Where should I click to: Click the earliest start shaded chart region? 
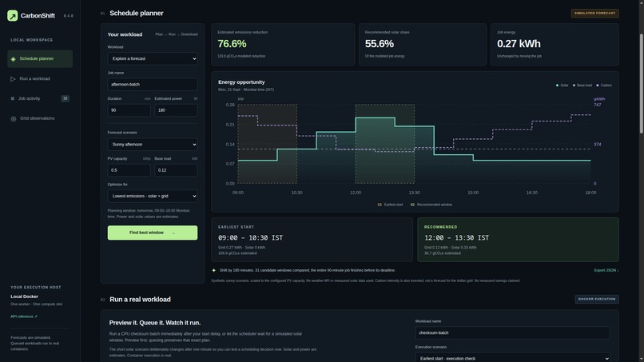pyautogui.click(x=268, y=144)
